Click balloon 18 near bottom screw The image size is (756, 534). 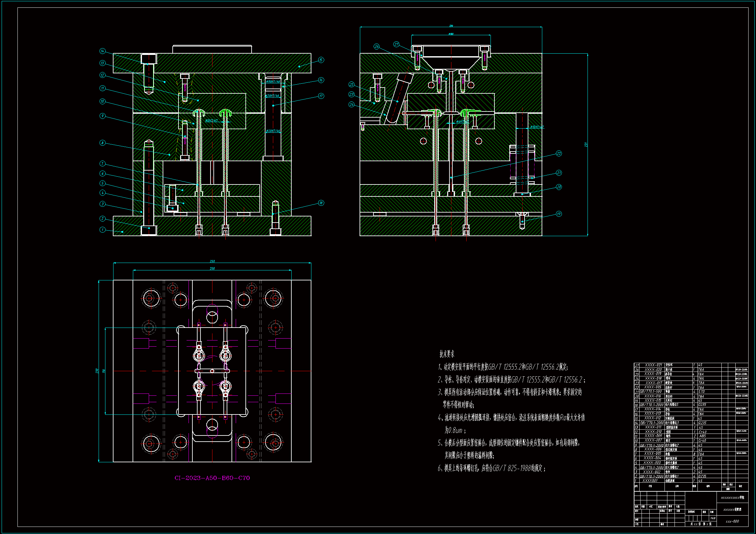[321, 203]
